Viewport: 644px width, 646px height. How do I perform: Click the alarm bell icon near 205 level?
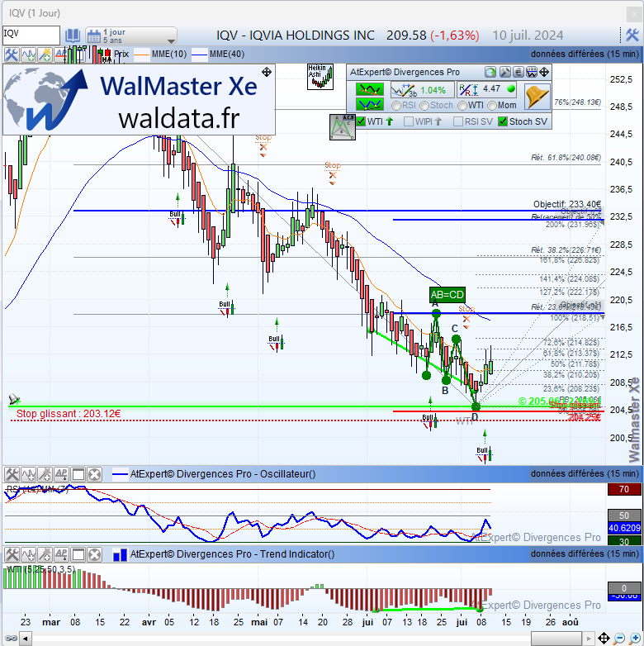tap(14, 399)
